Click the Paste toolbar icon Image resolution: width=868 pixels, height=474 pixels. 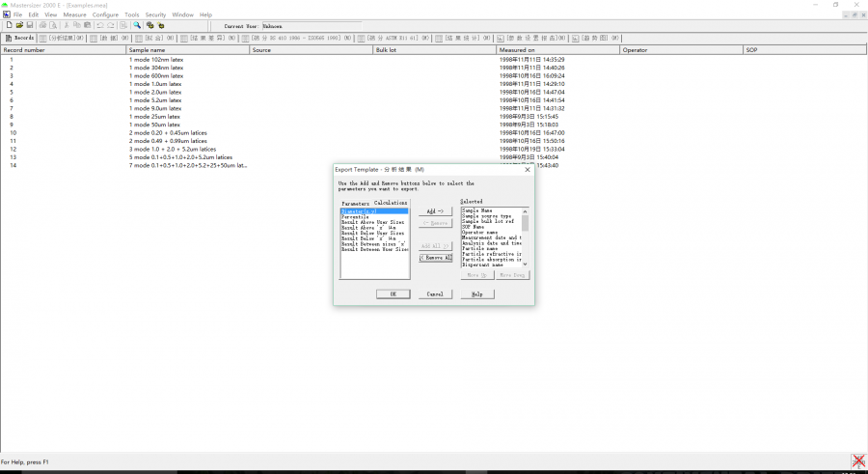[x=88, y=25]
